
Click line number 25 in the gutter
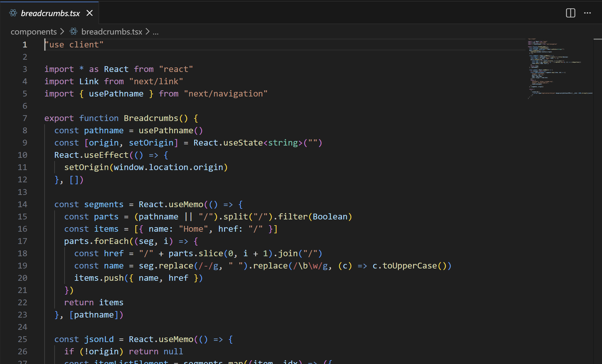pyautogui.click(x=22, y=339)
